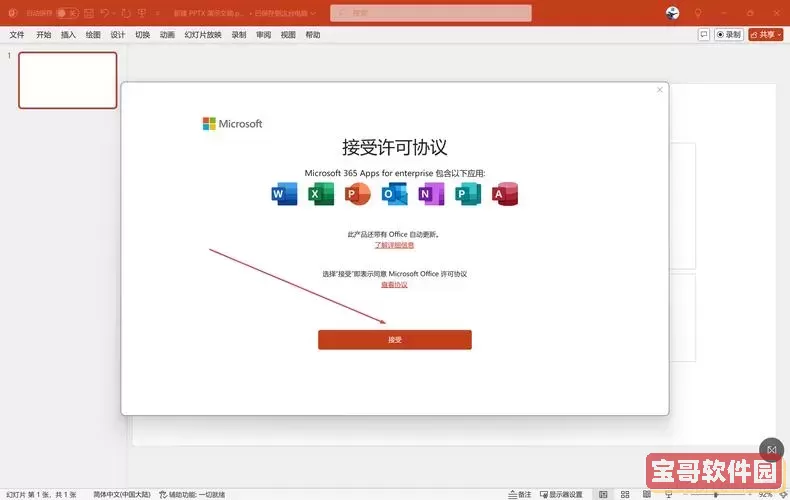Click the Microsoft logo in the dialog

click(x=232, y=123)
